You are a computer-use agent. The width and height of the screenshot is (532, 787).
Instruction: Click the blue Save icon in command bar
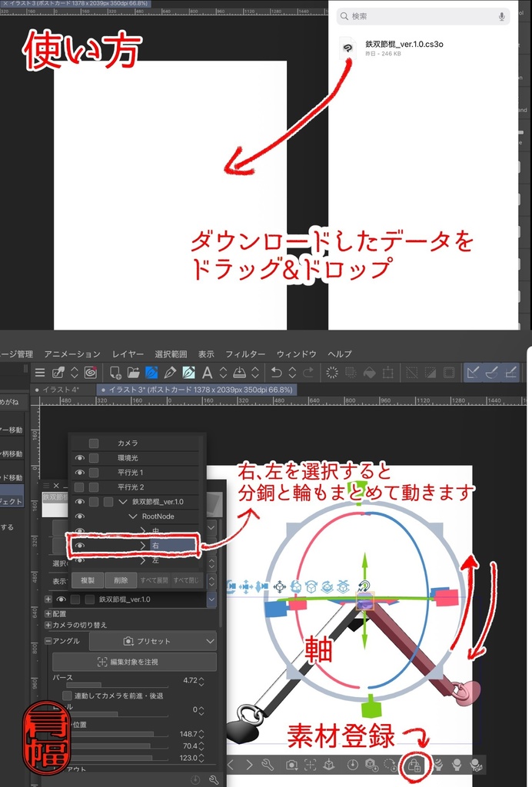[x=151, y=373]
